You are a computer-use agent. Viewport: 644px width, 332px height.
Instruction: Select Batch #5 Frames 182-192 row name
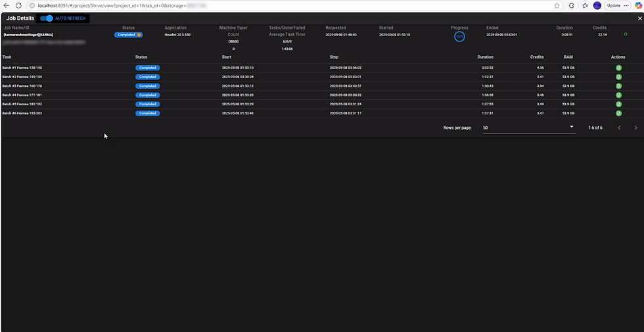click(22, 104)
